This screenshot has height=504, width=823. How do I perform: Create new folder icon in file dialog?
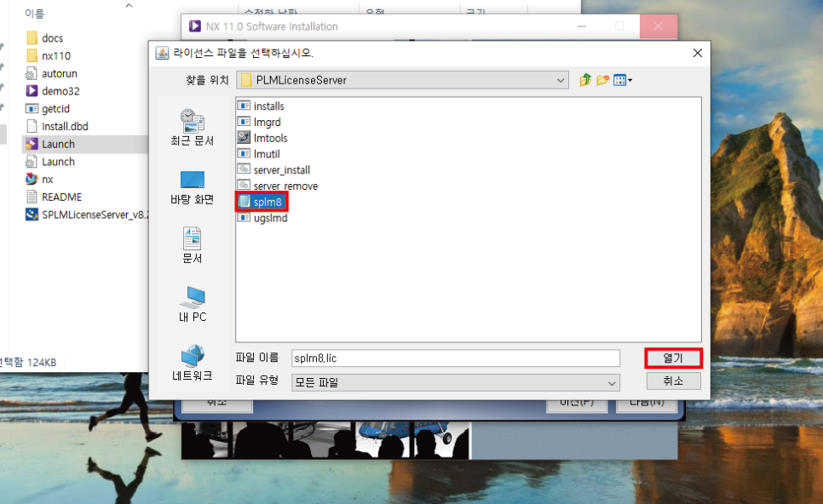coord(602,80)
